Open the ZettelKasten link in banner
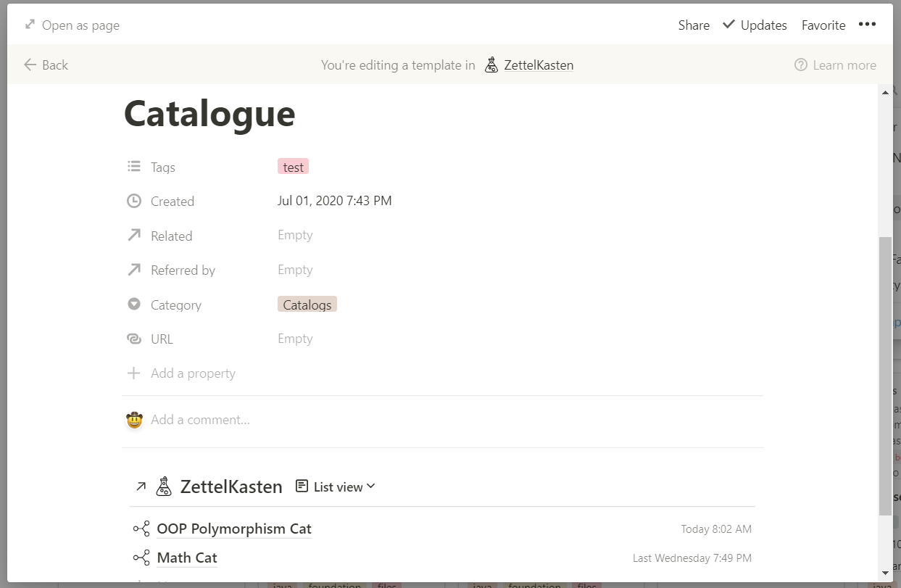This screenshot has width=901, height=588. pos(539,65)
